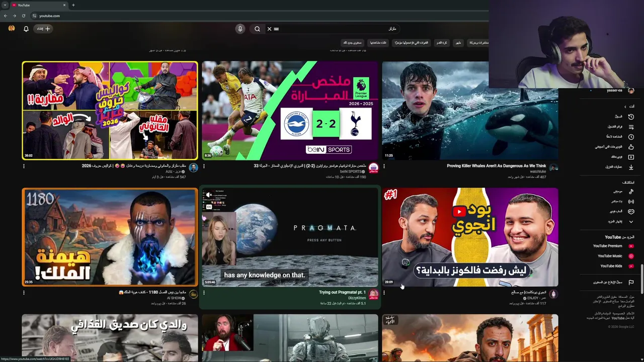Expand the You (أنت) section chevron
The height and width of the screenshot is (362, 644).
625,107
